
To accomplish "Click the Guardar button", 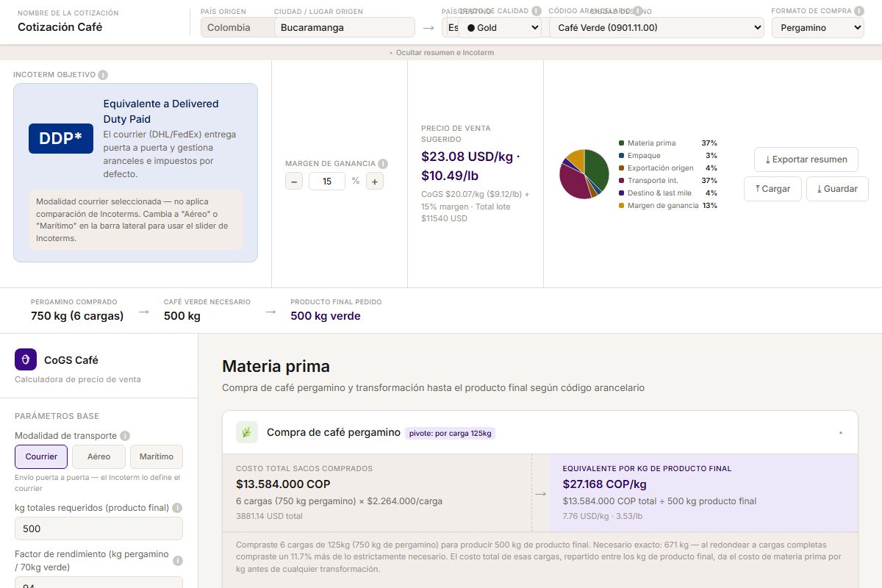I will tap(837, 189).
